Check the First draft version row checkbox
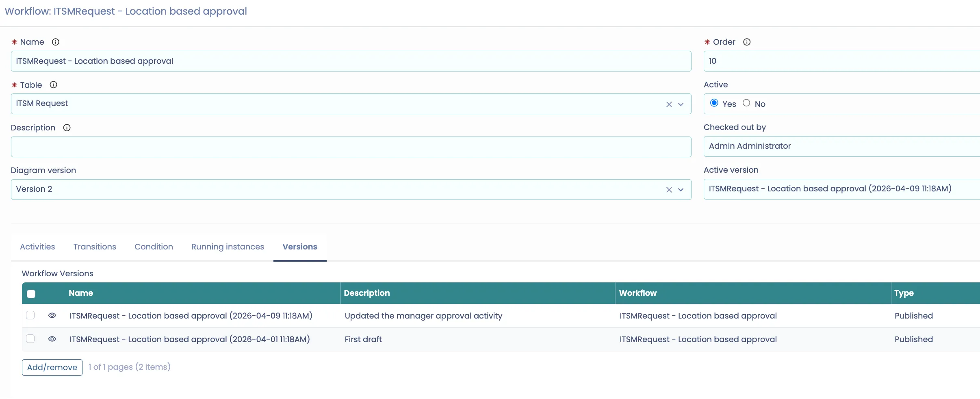Viewport: 980px width, 399px height. click(x=30, y=339)
